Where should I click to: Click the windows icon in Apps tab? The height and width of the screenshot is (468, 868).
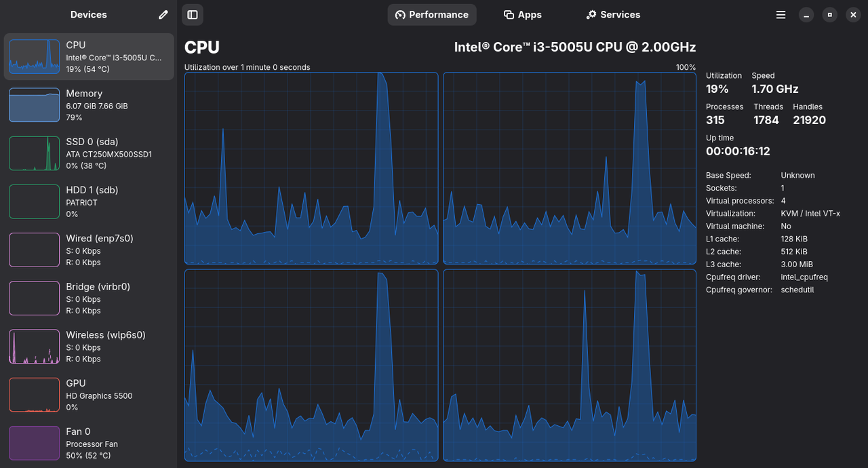pos(509,14)
